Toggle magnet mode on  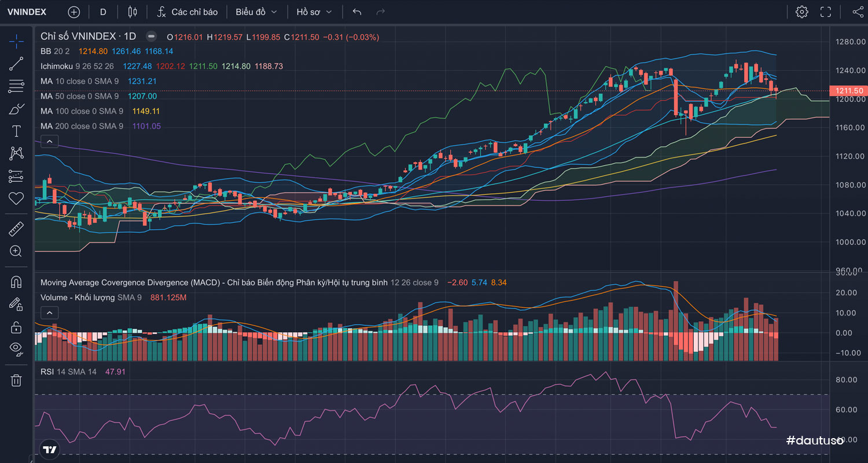click(16, 282)
